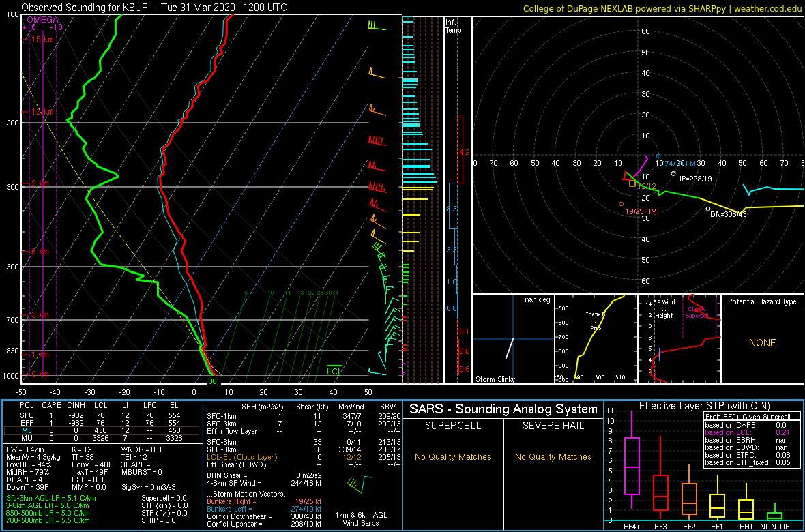Click the 'Sfc-3km AGL LR = 5.1 C/km' line

click(x=51, y=498)
